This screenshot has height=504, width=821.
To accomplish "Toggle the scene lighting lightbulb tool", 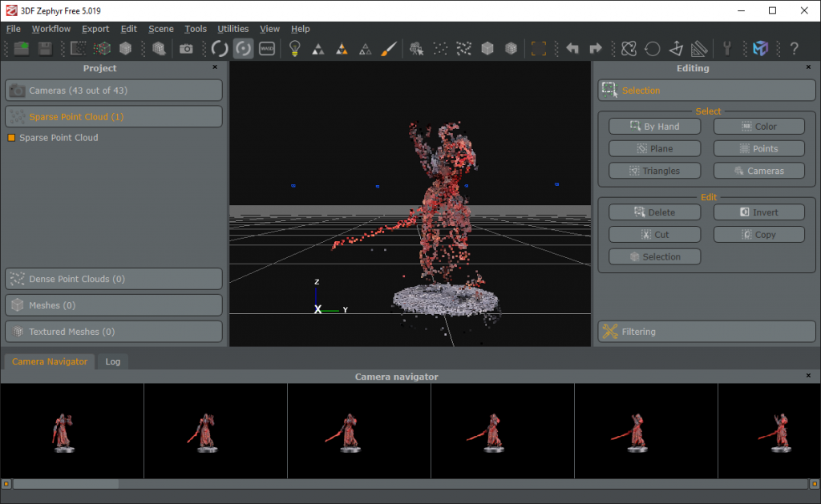I will pyautogui.click(x=294, y=48).
